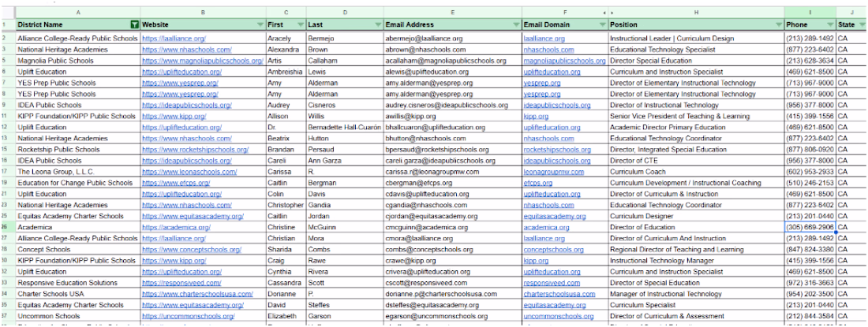This screenshot has height=327, width=868.
Task: Select position 'Regional Director of Teaching and Learning'
Action: [x=697, y=250]
